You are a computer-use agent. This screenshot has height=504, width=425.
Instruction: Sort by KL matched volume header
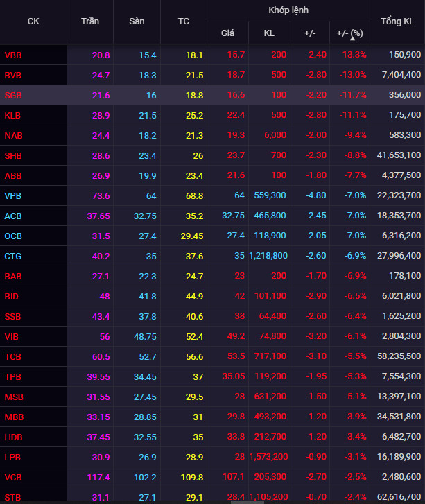(x=269, y=33)
